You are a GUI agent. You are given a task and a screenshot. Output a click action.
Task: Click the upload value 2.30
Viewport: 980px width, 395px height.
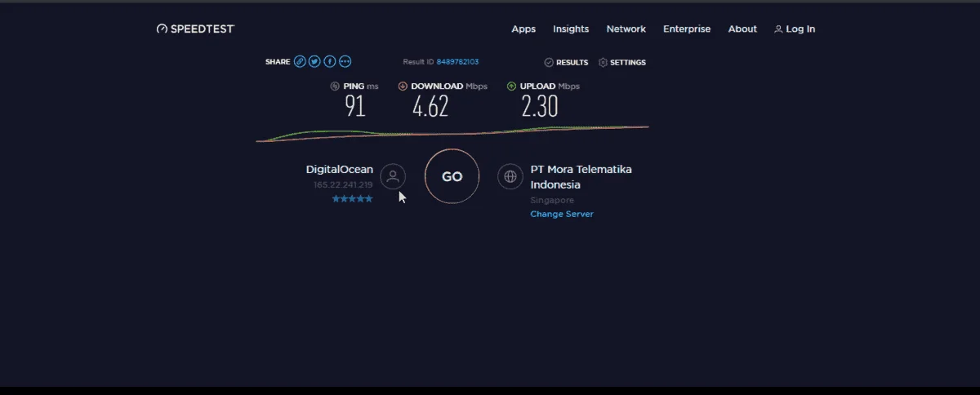539,106
